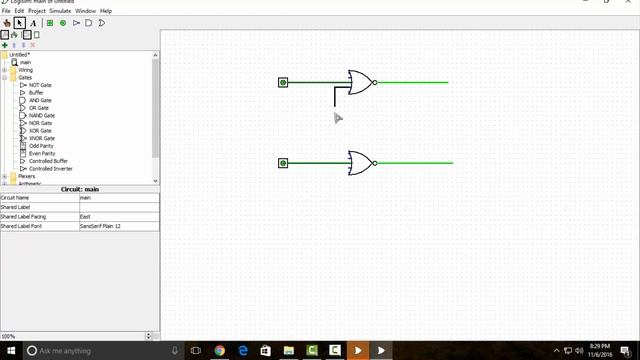Open the volume control in tray
The width and height of the screenshot is (640, 360).
pos(579,351)
